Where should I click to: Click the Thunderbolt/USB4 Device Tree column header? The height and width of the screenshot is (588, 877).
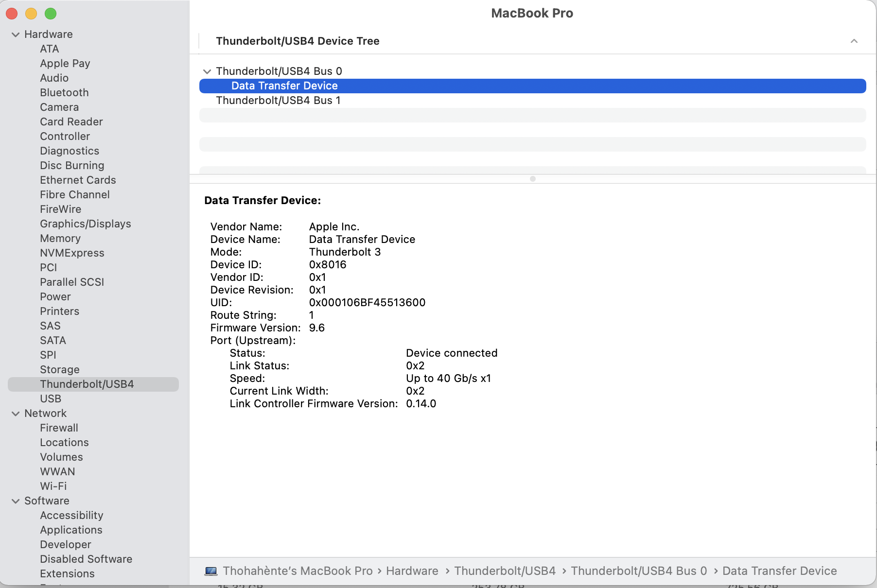(x=298, y=41)
